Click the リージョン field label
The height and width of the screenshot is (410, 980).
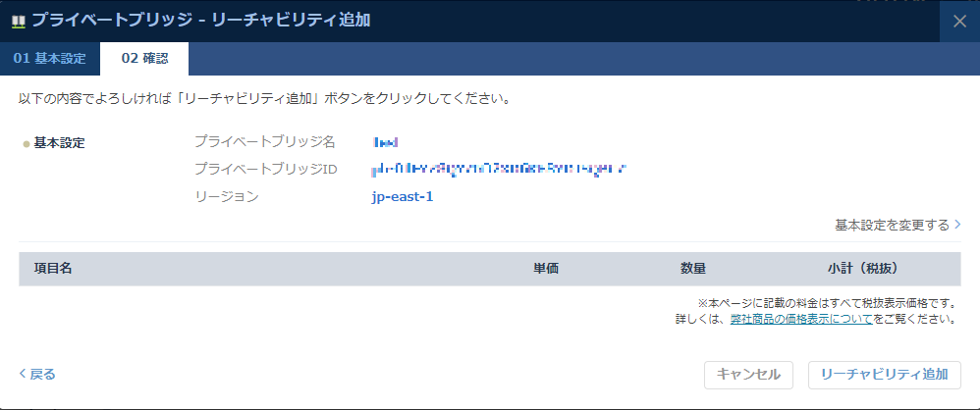pos(227,196)
